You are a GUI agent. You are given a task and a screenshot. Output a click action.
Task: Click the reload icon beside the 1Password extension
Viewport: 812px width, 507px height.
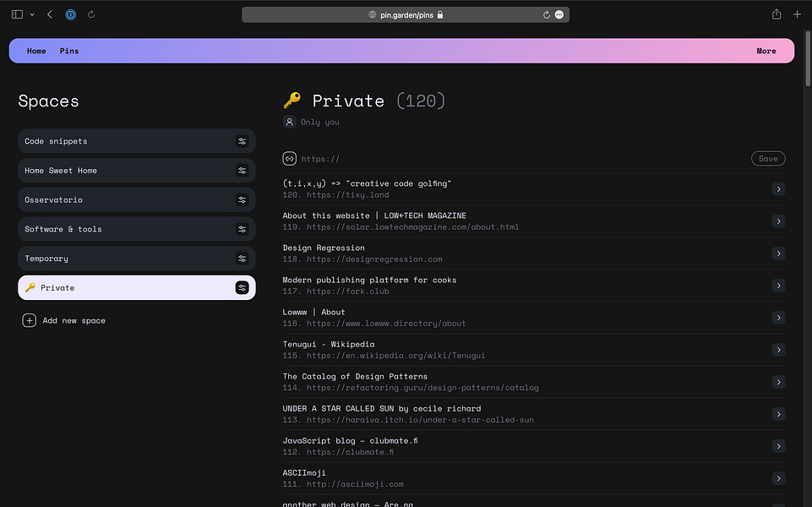(x=91, y=14)
